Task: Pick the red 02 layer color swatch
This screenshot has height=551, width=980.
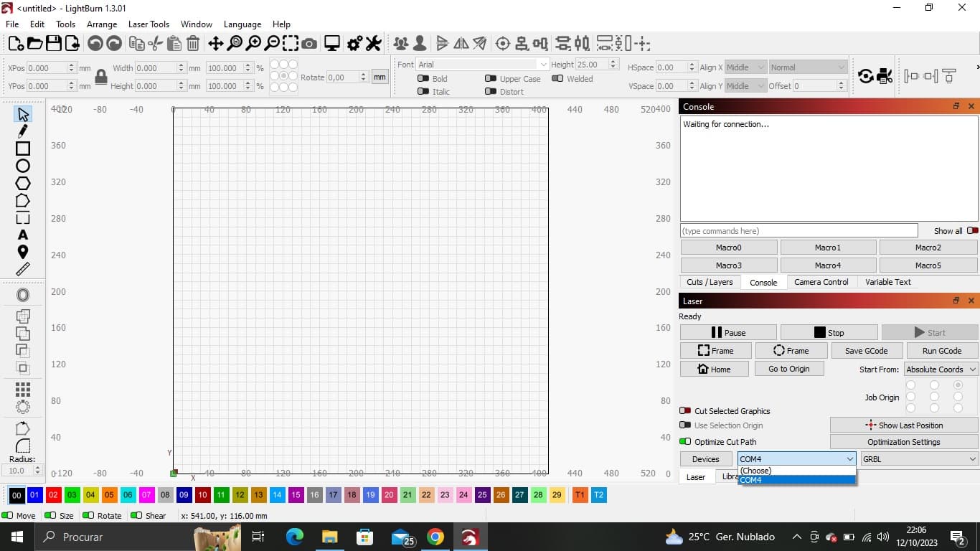Action: pyautogui.click(x=53, y=495)
